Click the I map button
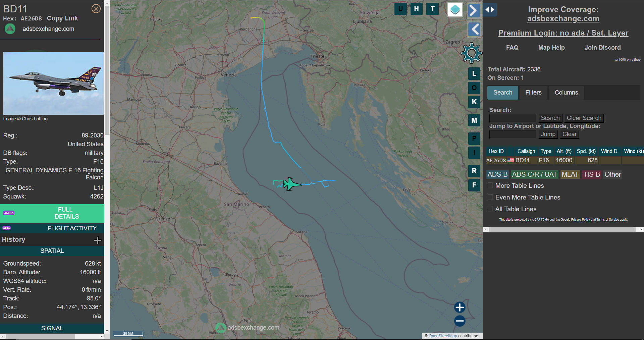Viewport: 644px width, 340px height. 474,153
